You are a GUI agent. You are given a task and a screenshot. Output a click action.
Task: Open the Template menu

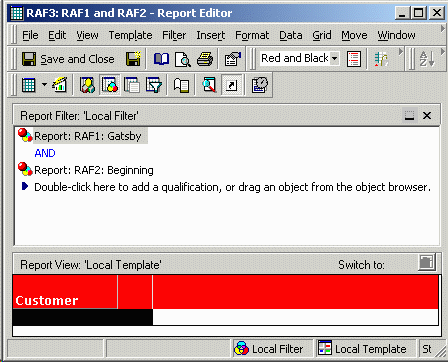130,35
